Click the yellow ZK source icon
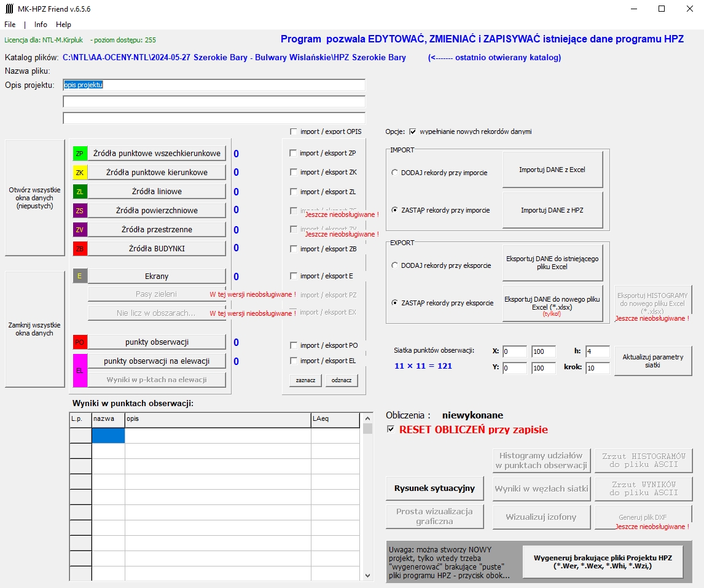The image size is (704, 588). pos(80,173)
